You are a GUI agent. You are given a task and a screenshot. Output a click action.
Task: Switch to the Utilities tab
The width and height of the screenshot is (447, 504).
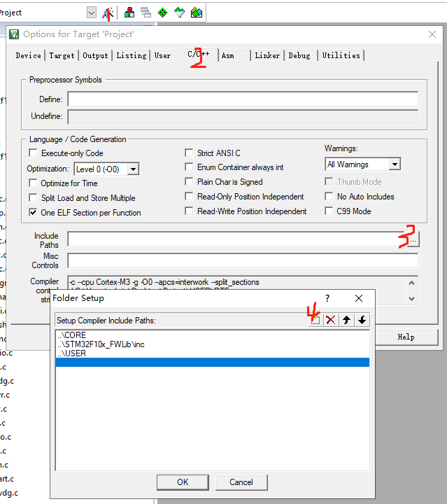click(341, 55)
